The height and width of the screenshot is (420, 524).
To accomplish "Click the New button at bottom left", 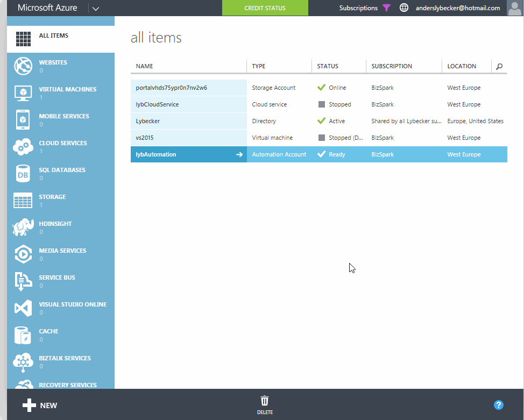I will [40, 405].
